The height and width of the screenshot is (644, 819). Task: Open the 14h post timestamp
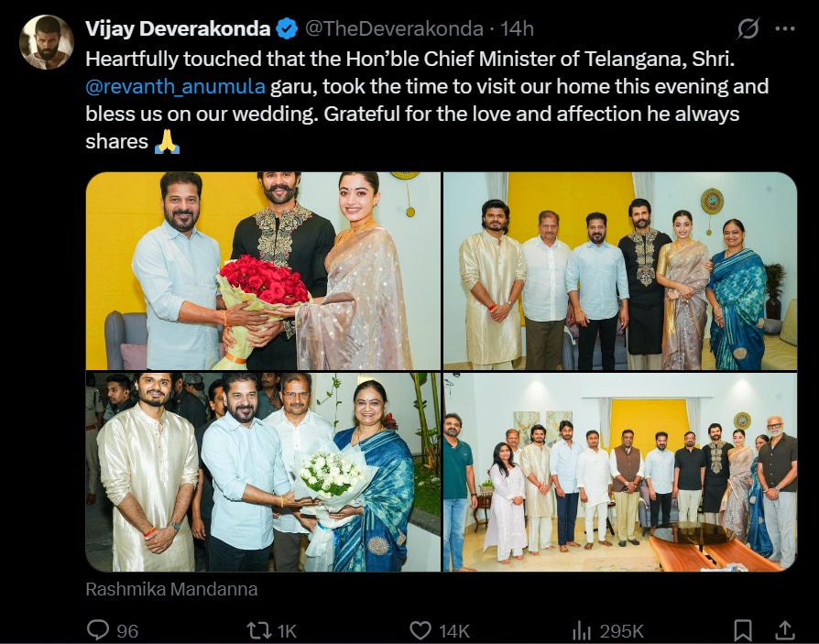(x=517, y=28)
